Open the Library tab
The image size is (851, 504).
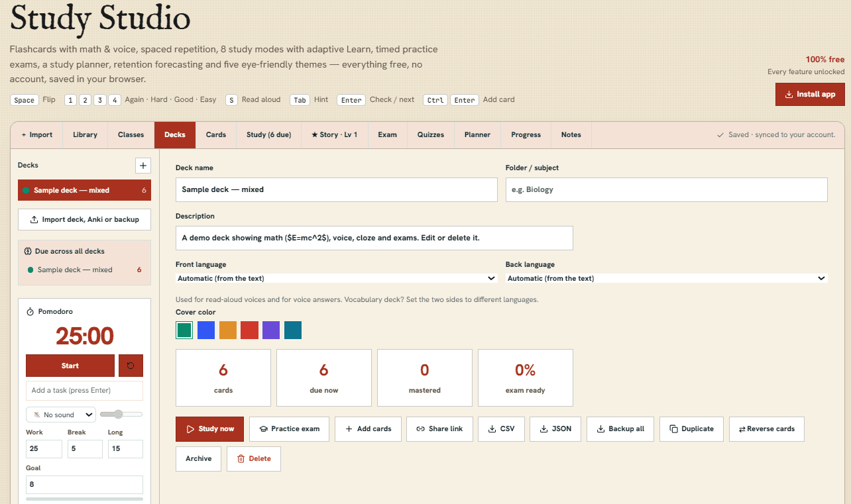(85, 134)
